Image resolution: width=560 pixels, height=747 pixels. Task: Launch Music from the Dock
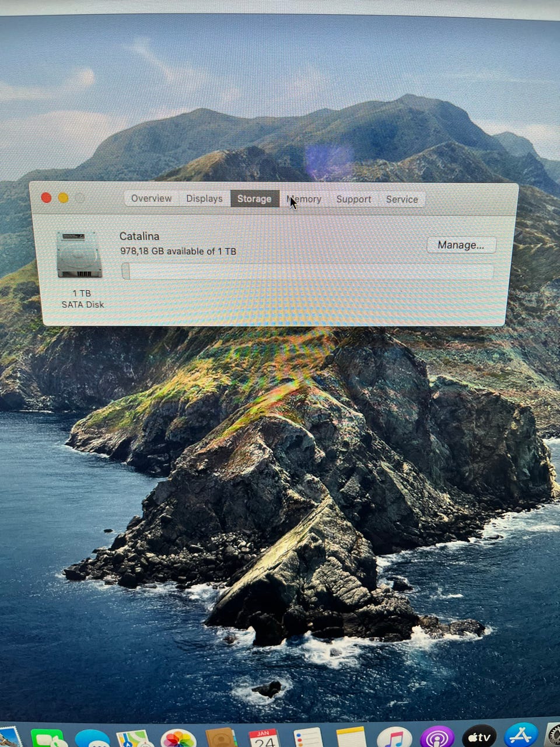click(394, 738)
